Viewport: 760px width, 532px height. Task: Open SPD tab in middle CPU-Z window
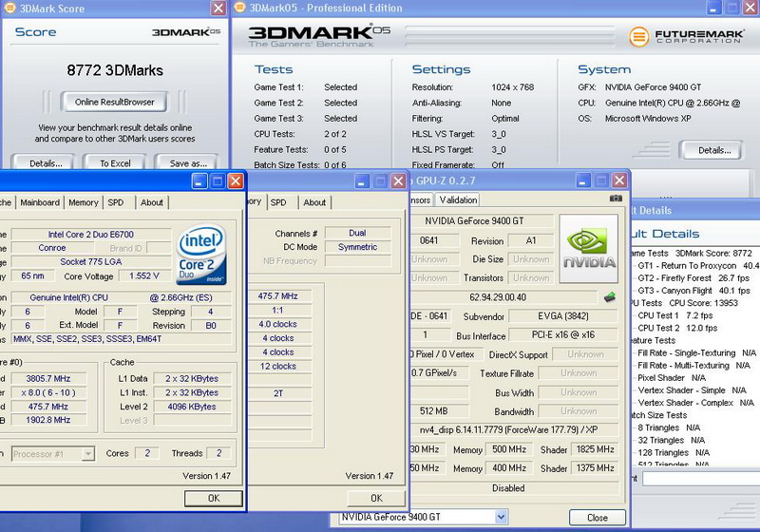coord(278,202)
